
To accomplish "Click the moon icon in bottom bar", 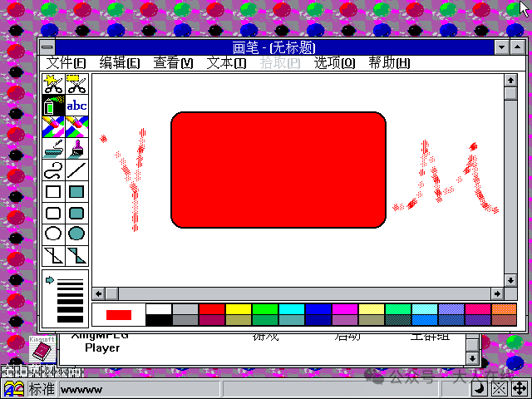I will [480, 388].
